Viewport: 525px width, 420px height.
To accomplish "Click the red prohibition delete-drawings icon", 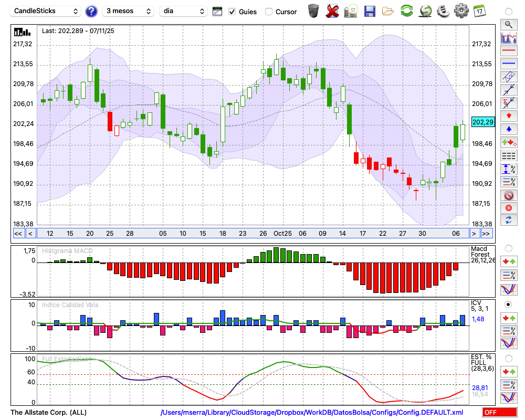I will (x=508, y=195).
